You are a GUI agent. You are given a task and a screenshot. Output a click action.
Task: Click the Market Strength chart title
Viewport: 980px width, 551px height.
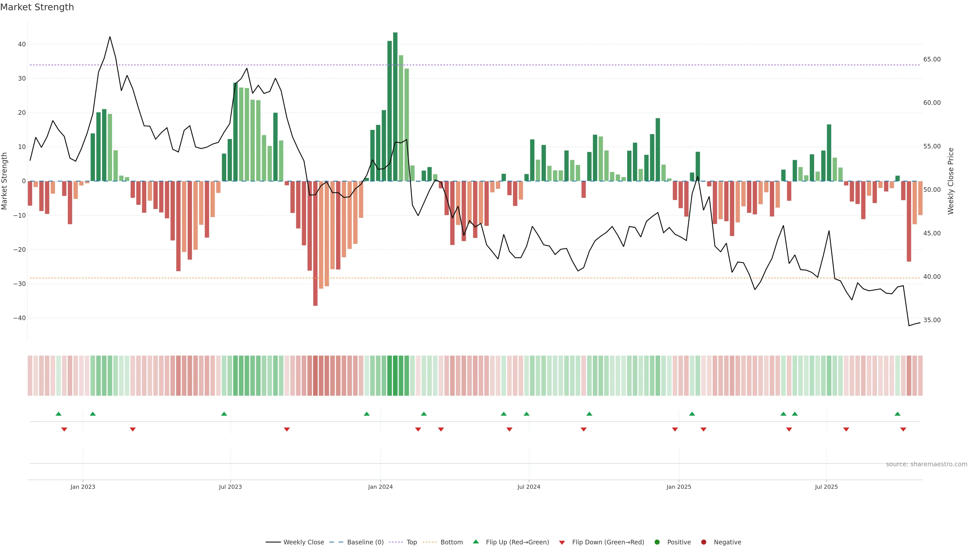point(37,7)
